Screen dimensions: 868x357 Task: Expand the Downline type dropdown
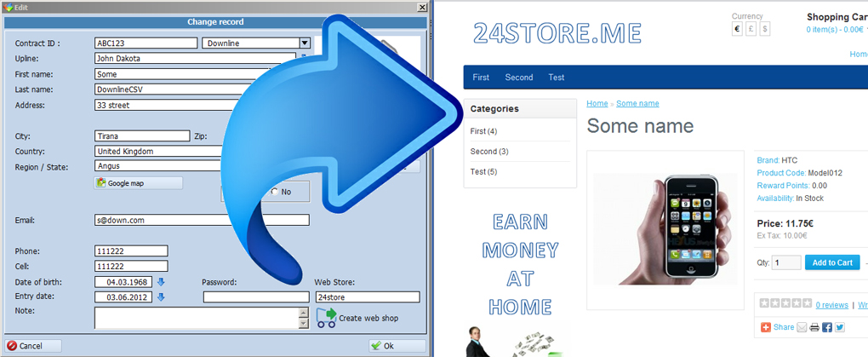point(304,43)
